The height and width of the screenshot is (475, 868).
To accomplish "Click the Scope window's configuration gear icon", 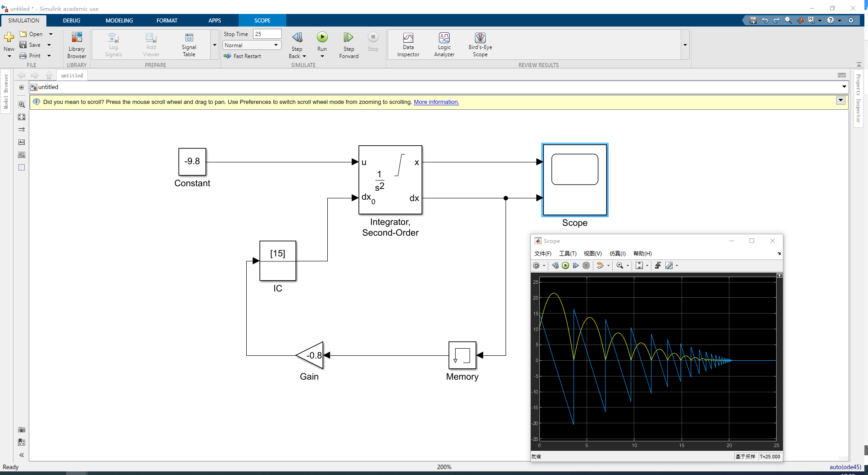I will coord(536,265).
